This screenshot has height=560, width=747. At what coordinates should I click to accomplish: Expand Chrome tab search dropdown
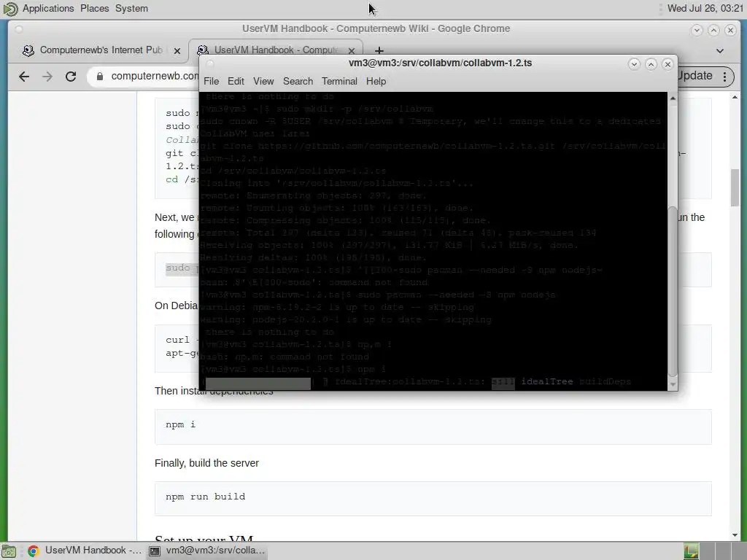pyautogui.click(x=720, y=50)
